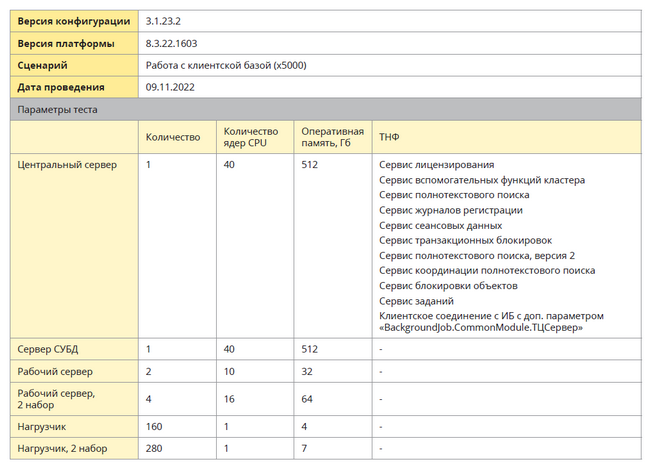
Task: Click the 'Версия конфигурации' label
Action: coord(74,22)
